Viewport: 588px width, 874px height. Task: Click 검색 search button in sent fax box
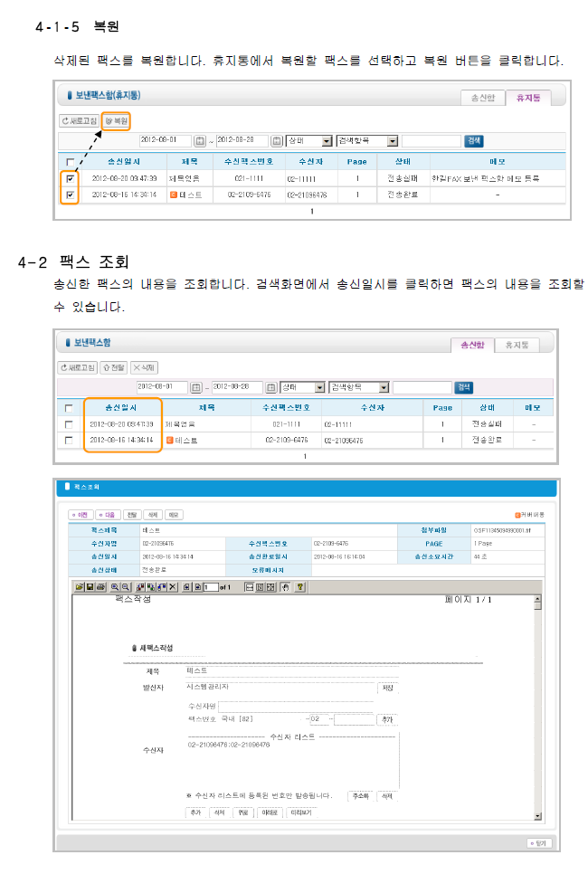coord(464,387)
